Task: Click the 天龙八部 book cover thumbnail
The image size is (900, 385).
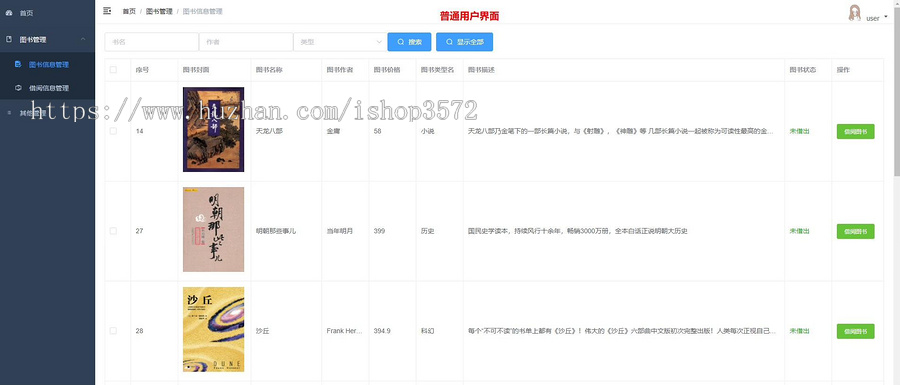Action: coord(214,129)
